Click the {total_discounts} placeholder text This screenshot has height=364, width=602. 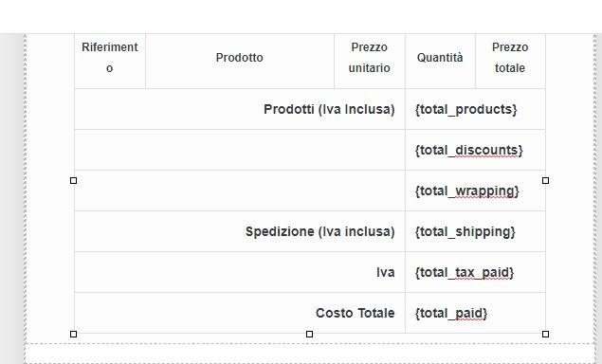pyautogui.click(x=468, y=150)
